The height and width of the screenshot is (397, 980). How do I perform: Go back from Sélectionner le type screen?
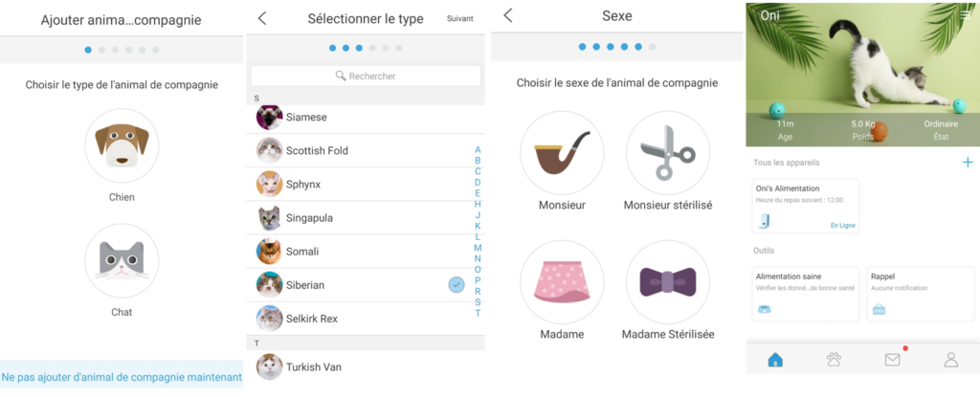[262, 18]
